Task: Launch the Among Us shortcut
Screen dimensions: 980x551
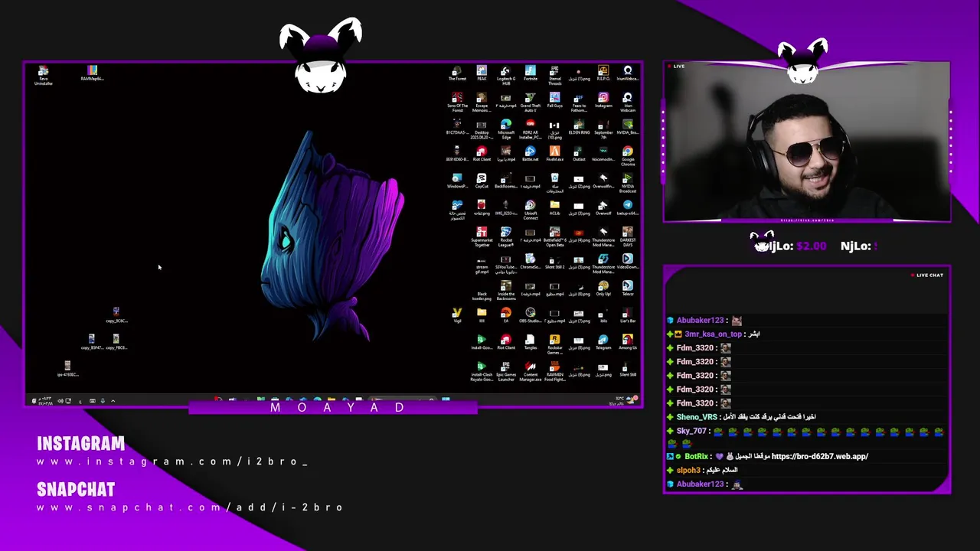Action: [x=628, y=343]
